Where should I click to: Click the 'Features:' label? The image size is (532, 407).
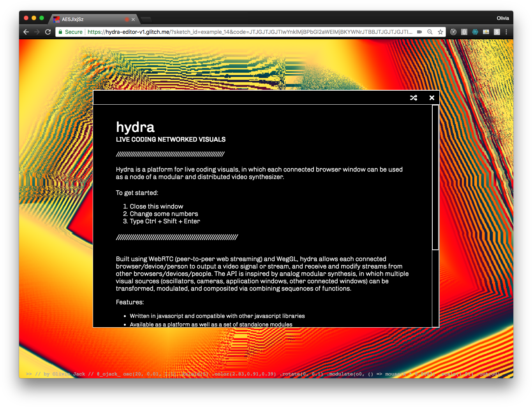(x=130, y=302)
